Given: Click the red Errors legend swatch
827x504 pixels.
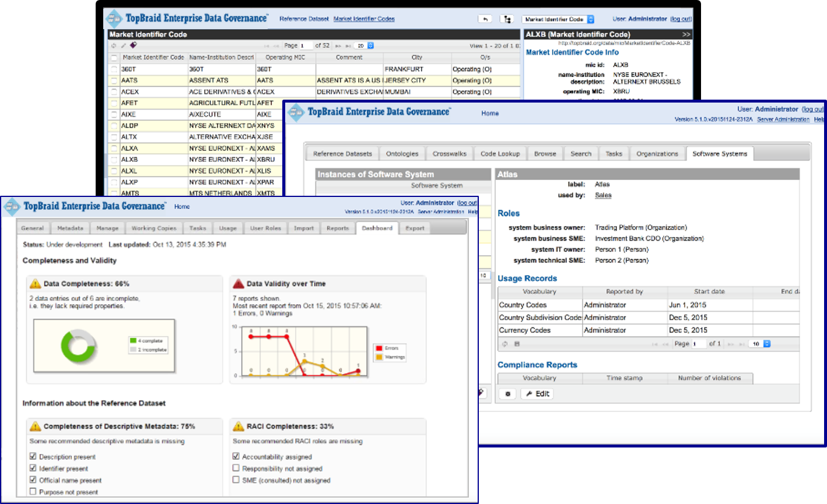Looking at the screenshot, I should 379,348.
